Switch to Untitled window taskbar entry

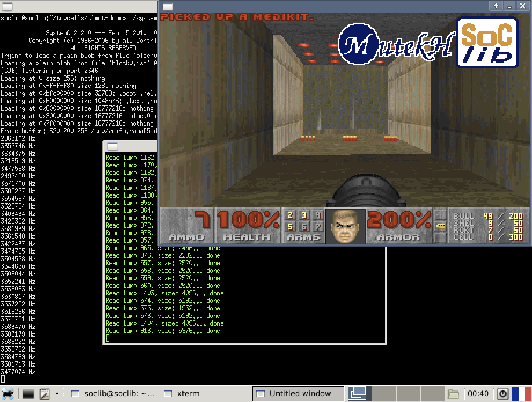pos(299,394)
